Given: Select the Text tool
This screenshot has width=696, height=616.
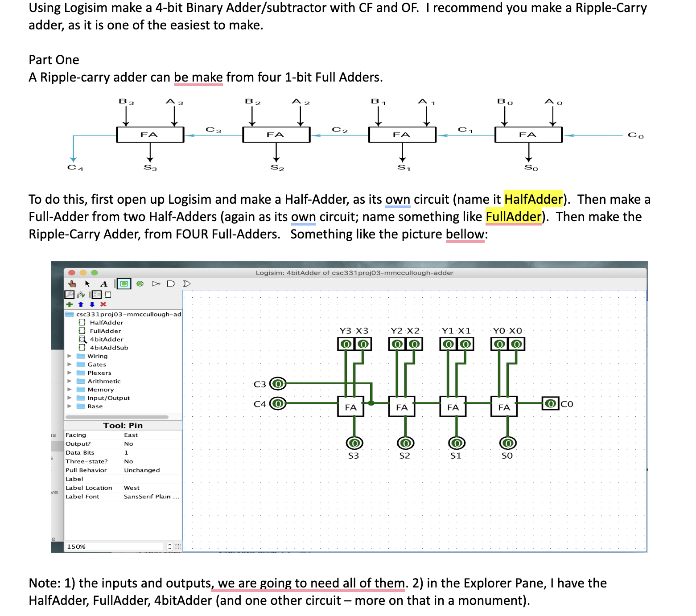Looking at the screenshot, I should [x=104, y=283].
